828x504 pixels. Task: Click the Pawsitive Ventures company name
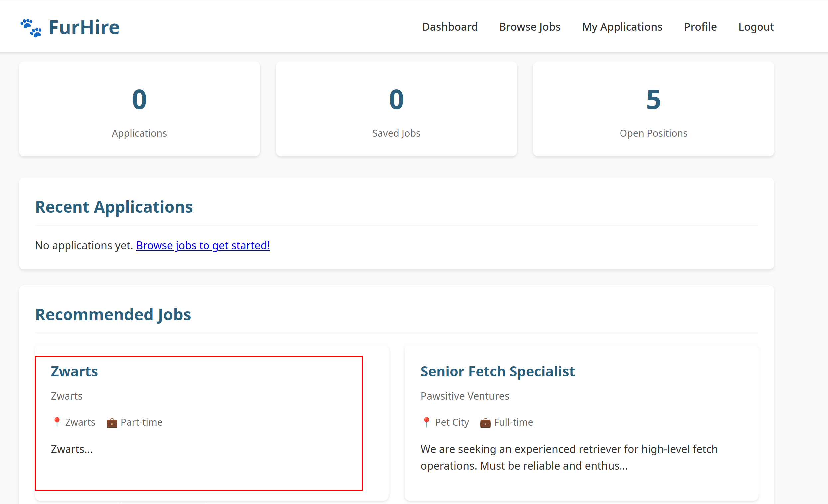click(x=465, y=396)
